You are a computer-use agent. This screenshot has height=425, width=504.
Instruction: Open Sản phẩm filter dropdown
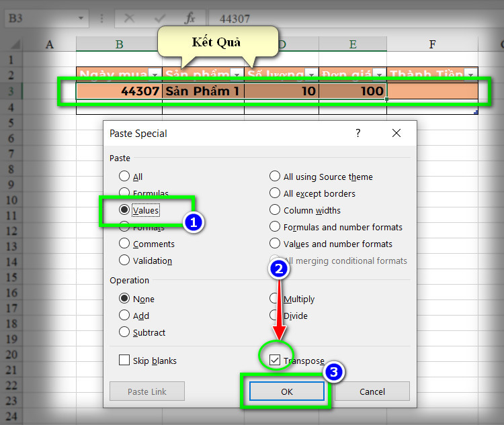click(x=237, y=75)
